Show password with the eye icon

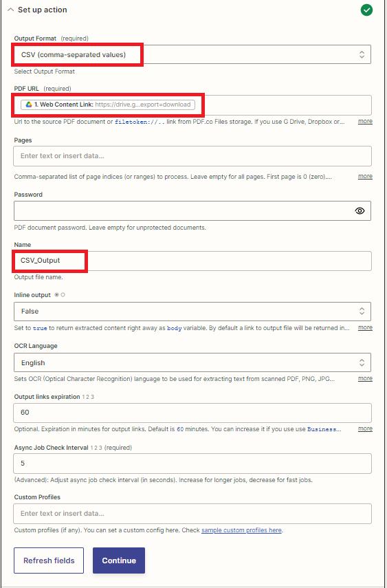click(360, 210)
